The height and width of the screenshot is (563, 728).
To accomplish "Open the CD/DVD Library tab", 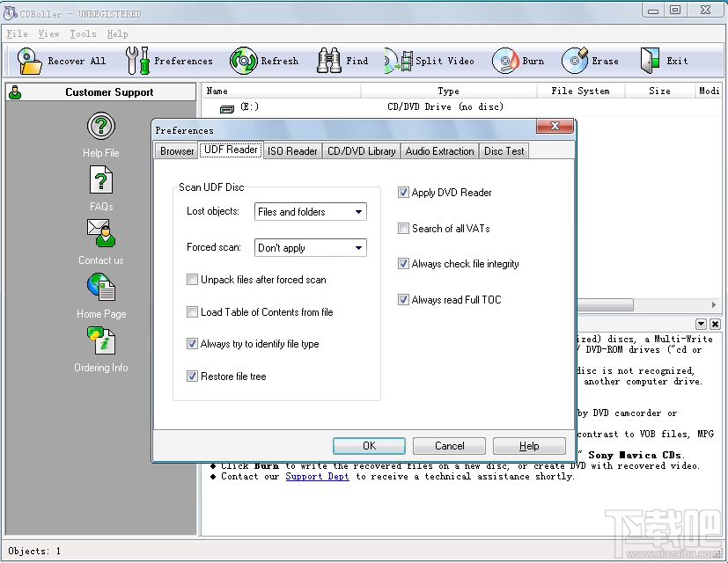I will (361, 151).
